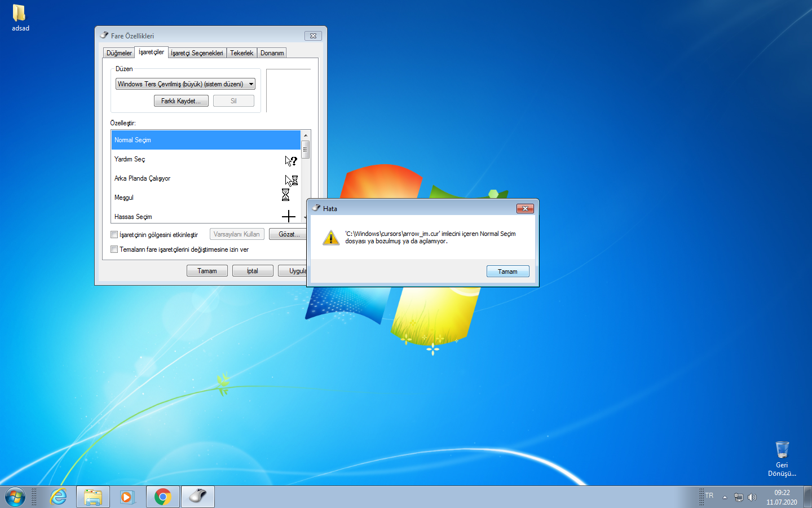Click Tamam in Fare Özellikleri window

point(207,271)
